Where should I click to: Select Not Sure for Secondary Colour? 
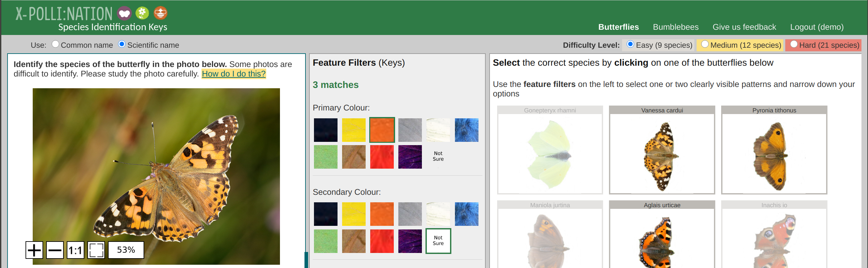click(x=438, y=241)
